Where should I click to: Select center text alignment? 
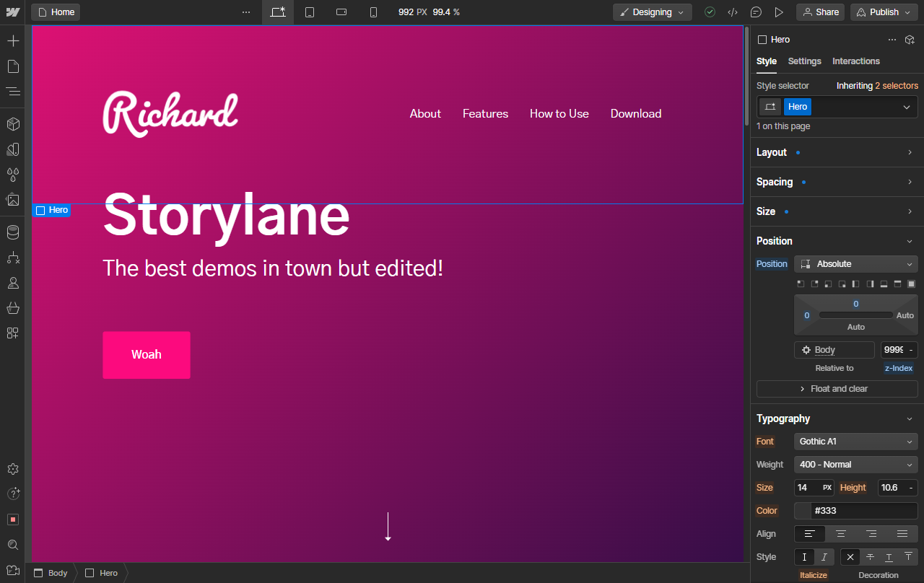pos(841,534)
